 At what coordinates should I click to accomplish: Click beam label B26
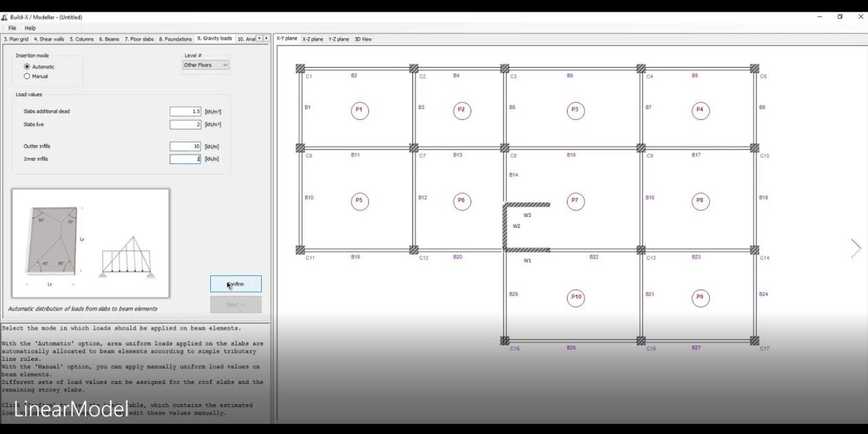tap(571, 348)
